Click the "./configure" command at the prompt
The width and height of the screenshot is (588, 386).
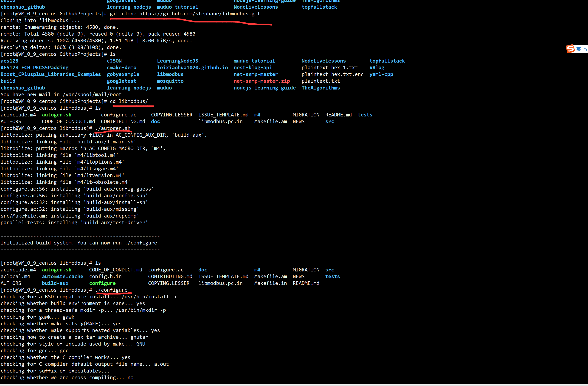111,290
